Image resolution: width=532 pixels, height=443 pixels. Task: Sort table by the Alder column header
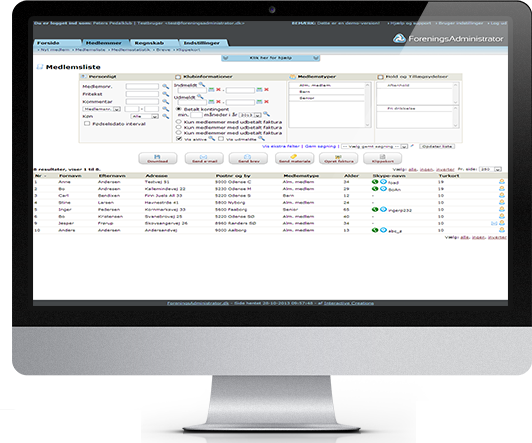351,176
